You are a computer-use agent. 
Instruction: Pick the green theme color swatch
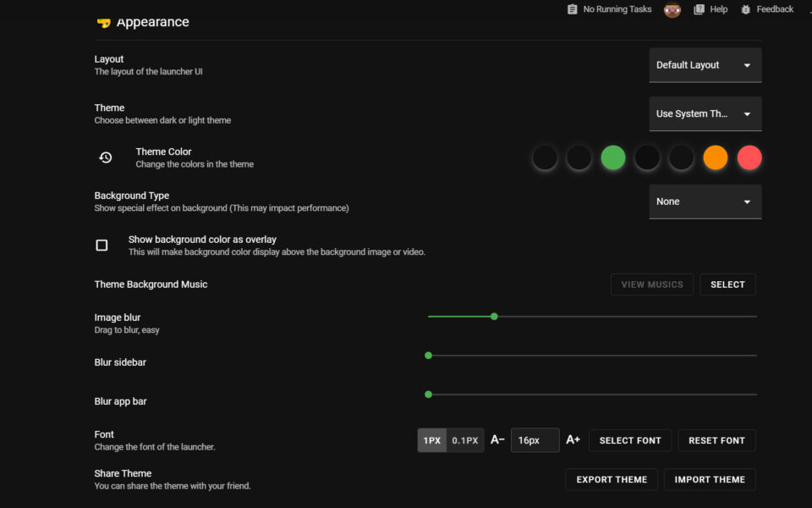[x=613, y=157]
